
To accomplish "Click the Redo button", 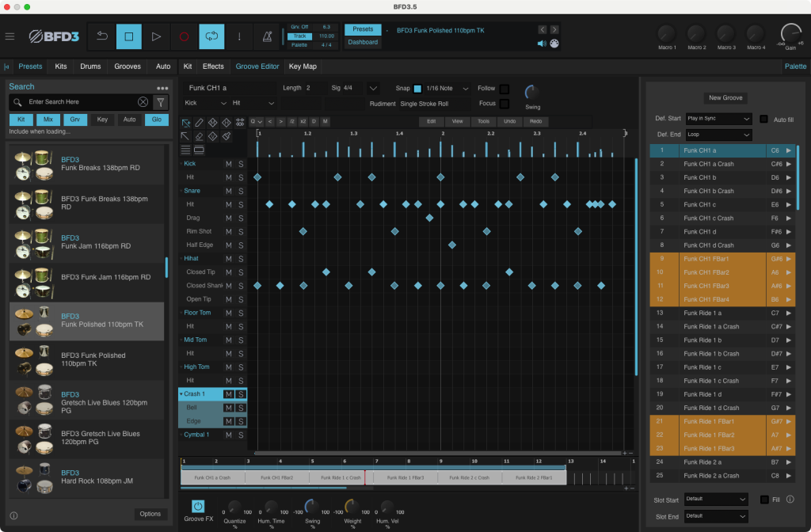I will click(536, 121).
